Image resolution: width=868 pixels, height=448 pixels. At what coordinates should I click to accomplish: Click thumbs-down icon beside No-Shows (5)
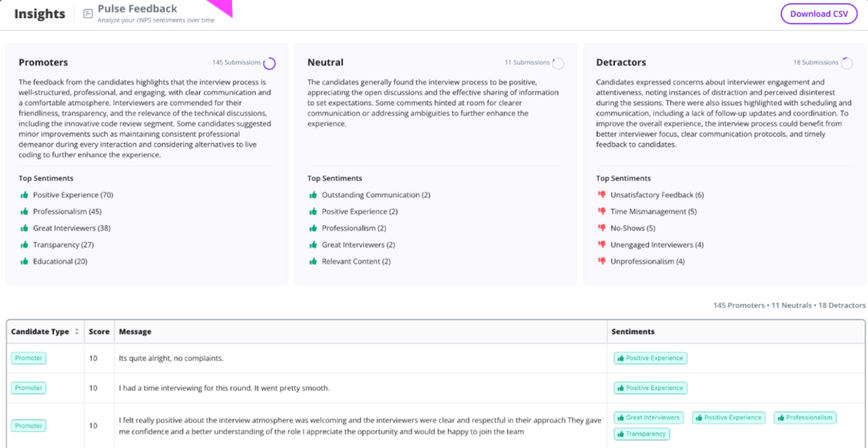click(x=602, y=228)
